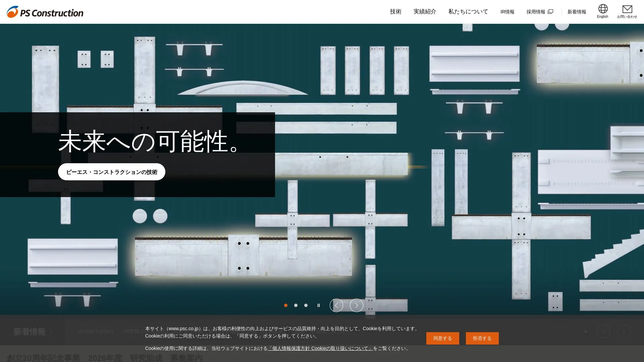Click the news ticker play triangle
This screenshot has height=362, width=644.
586,331
